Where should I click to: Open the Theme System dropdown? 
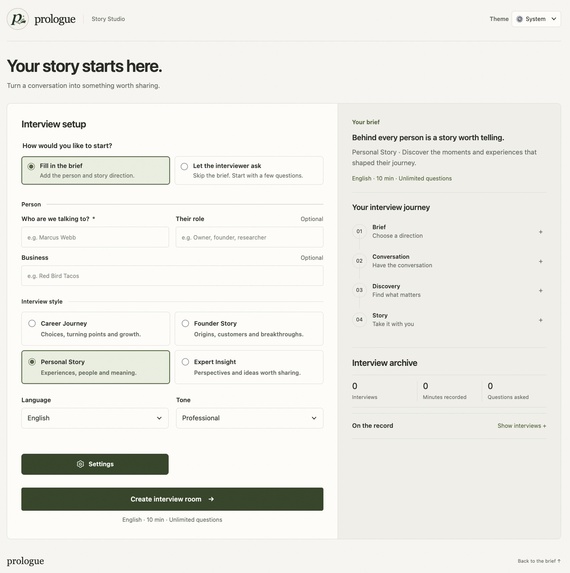point(536,19)
